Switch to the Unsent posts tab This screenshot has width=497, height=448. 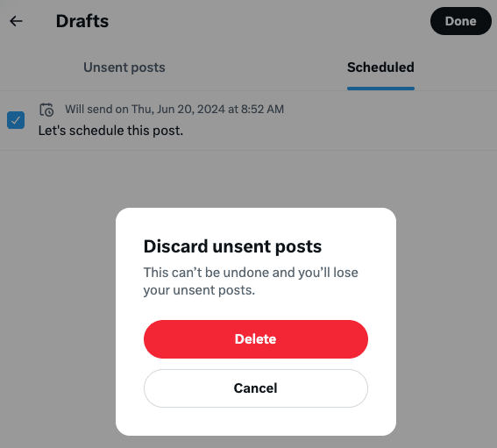(124, 68)
